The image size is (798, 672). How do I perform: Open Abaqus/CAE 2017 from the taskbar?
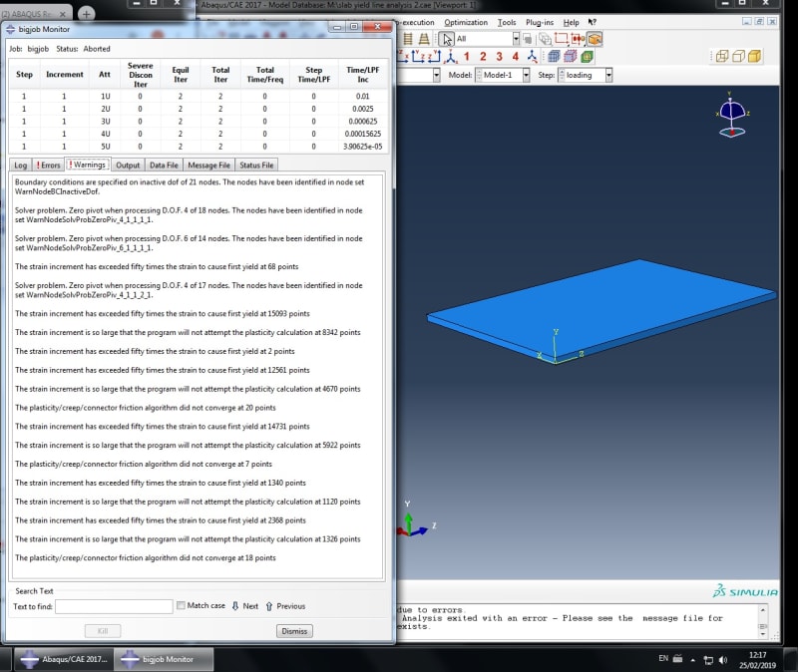63,659
